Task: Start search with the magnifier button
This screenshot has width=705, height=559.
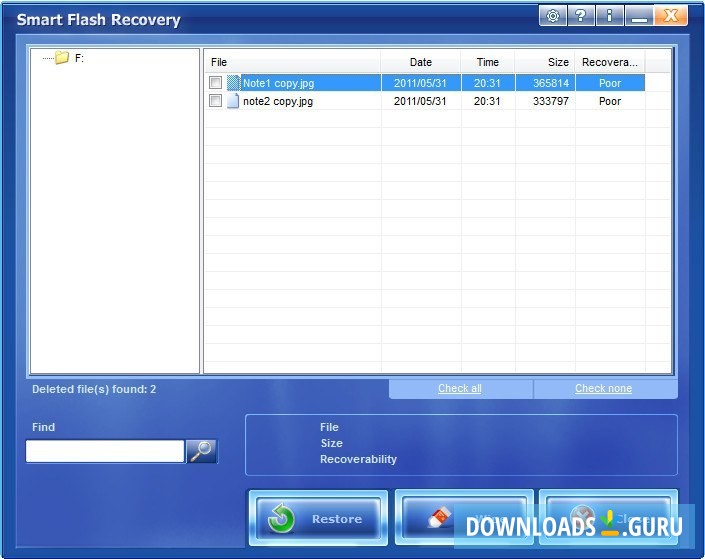Action: [201, 451]
